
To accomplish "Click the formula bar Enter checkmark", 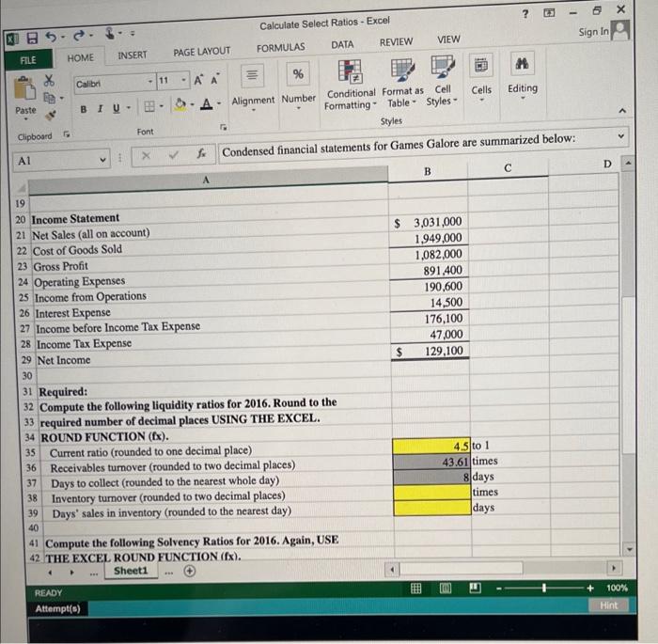I will click(173, 155).
